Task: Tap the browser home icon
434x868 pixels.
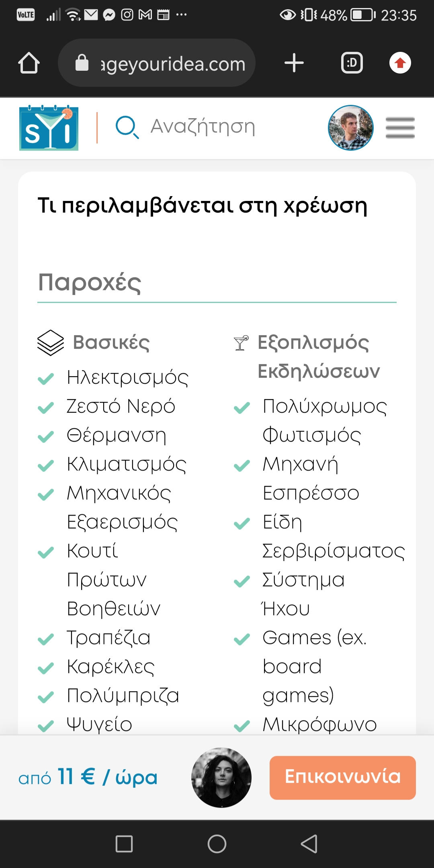Action: [29, 63]
